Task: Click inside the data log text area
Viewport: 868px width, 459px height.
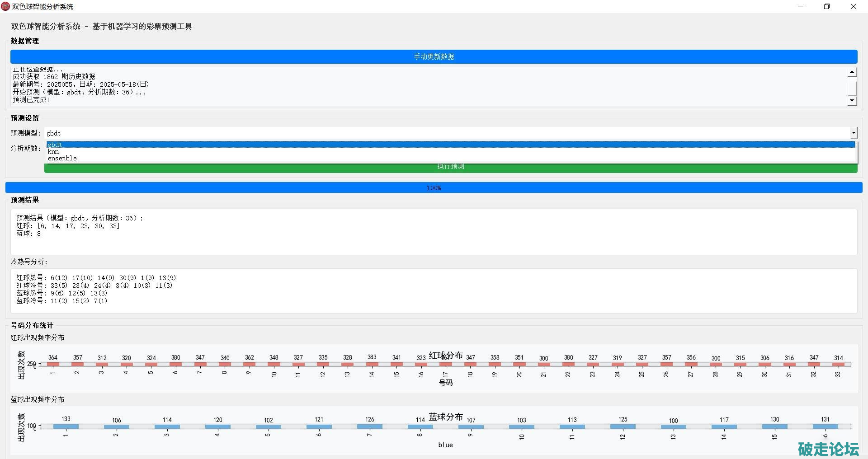Action: pos(407,86)
